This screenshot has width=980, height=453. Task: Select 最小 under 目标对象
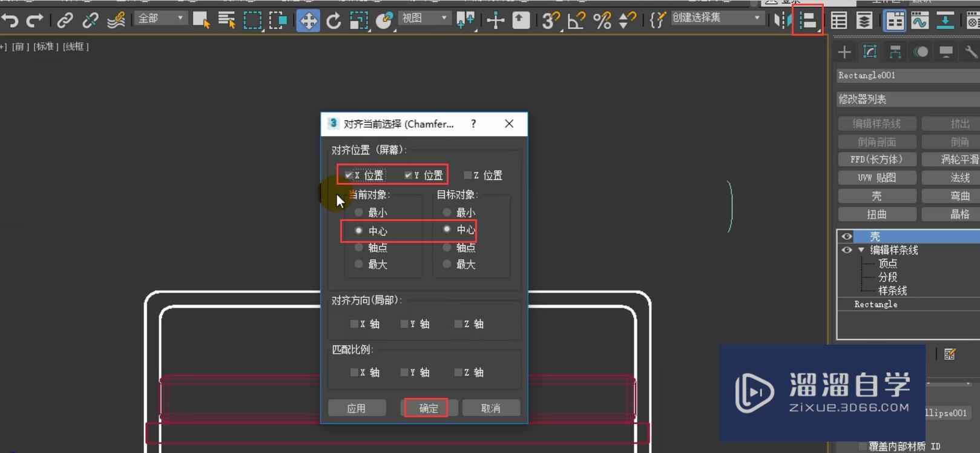tap(447, 212)
